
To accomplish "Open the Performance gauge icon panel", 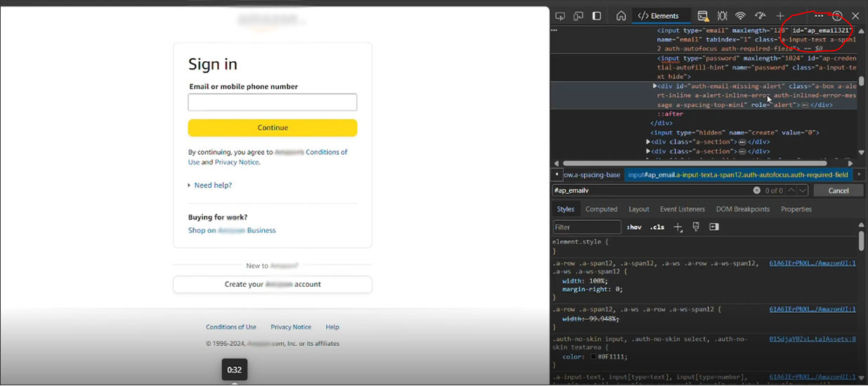I will pyautogui.click(x=760, y=15).
